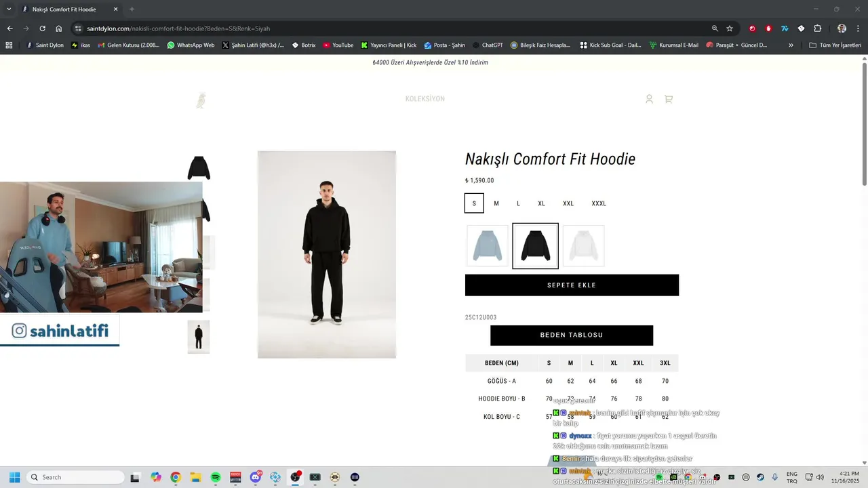Click the Windows taskbar Search box
The image size is (868, 488).
pos(75,477)
